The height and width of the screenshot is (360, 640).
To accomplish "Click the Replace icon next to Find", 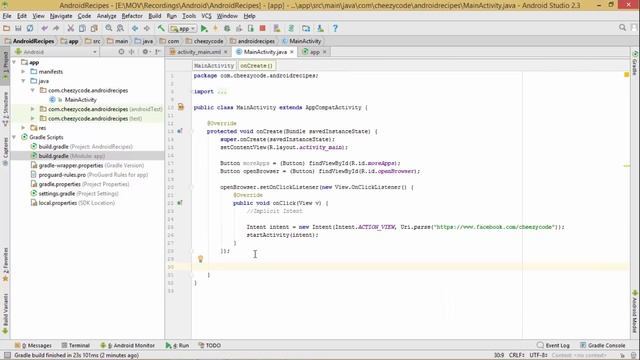I will pos(120,29).
